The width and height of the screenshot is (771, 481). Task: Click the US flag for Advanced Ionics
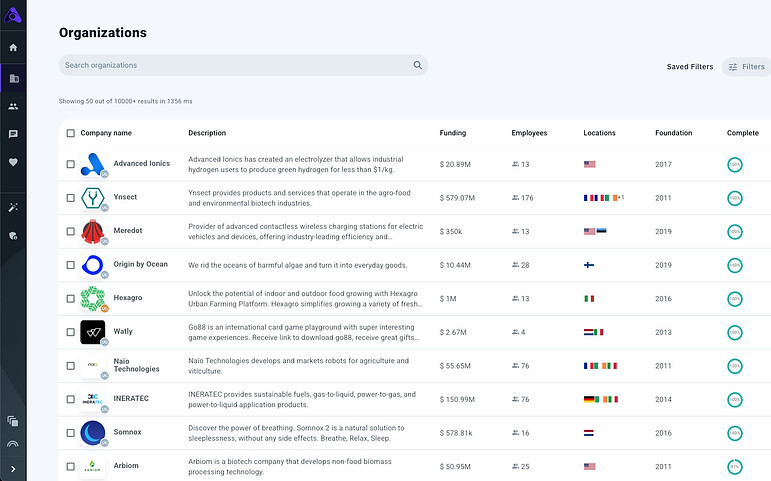(x=590, y=164)
